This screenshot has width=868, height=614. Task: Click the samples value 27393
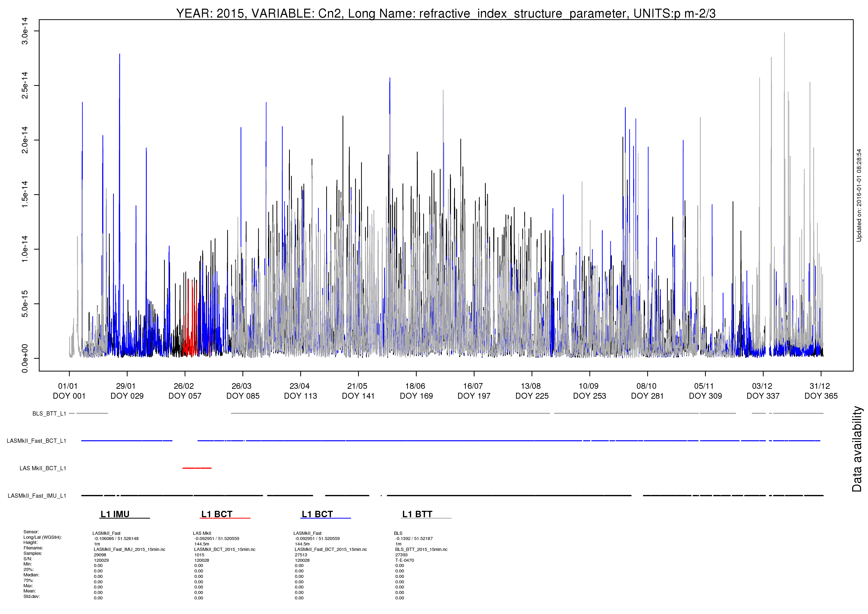point(401,555)
